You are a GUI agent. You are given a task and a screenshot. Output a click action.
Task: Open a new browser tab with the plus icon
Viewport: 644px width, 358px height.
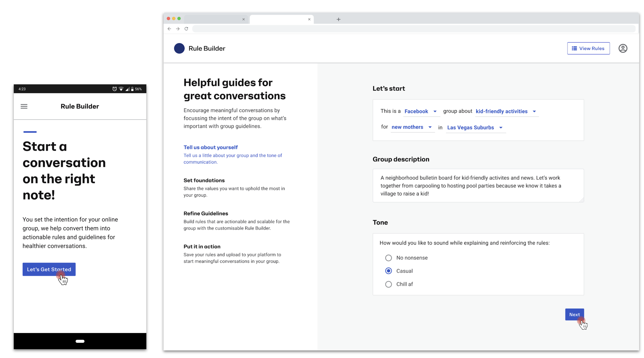(338, 19)
